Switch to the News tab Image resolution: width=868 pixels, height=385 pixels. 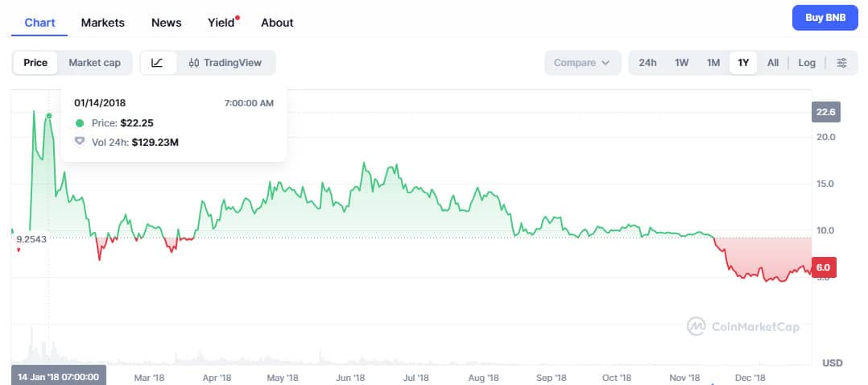166,23
